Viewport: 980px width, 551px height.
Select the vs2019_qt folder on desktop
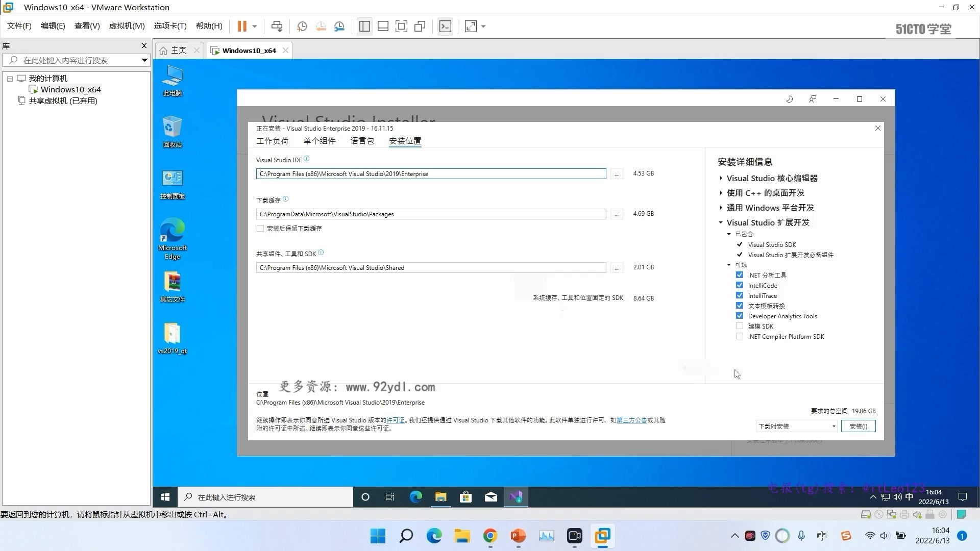tap(173, 339)
